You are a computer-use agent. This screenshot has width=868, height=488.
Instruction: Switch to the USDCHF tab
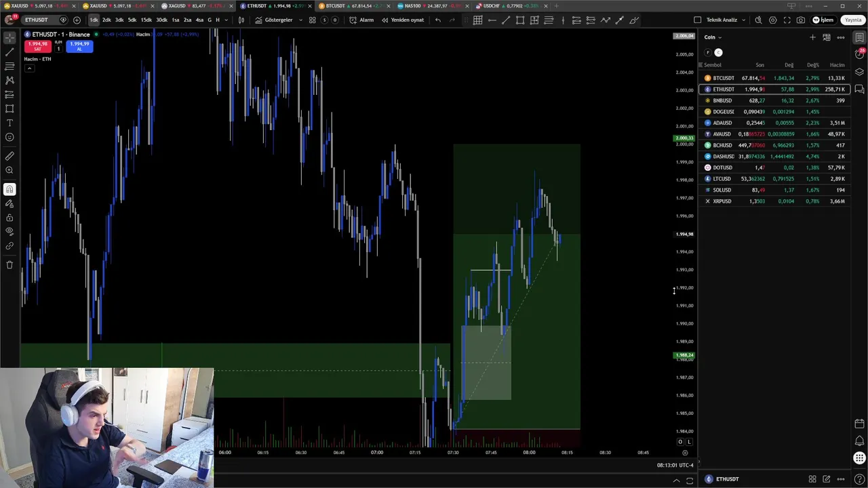[512, 6]
